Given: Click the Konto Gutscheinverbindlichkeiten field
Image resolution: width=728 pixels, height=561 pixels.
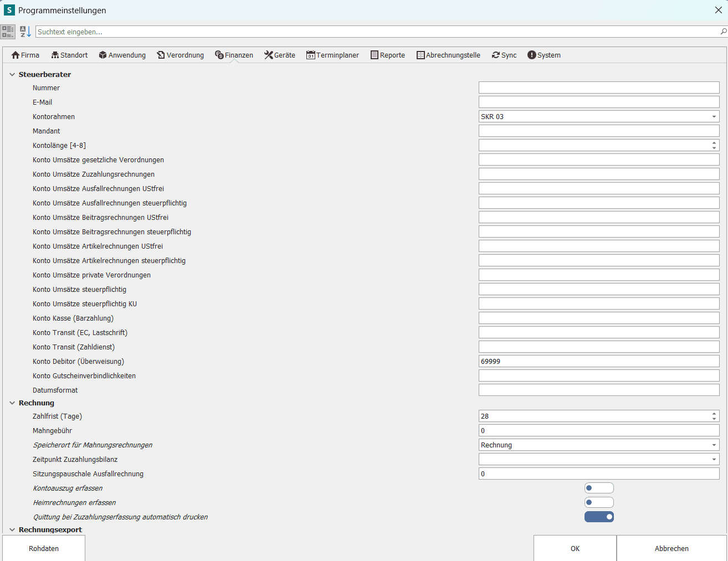Looking at the screenshot, I should click(599, 375).
